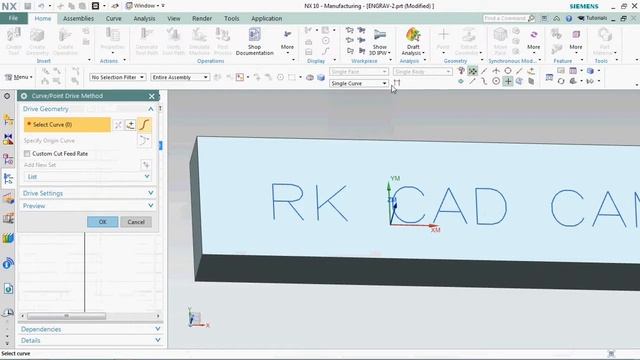Viewport: 640px width, 360px height.
Task: Open the Single Curve rule dropdown
Action: 359,83
